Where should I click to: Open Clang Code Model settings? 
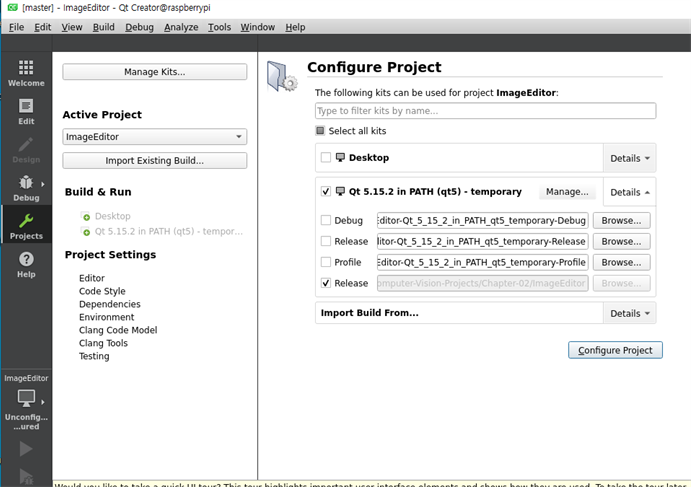118,330
